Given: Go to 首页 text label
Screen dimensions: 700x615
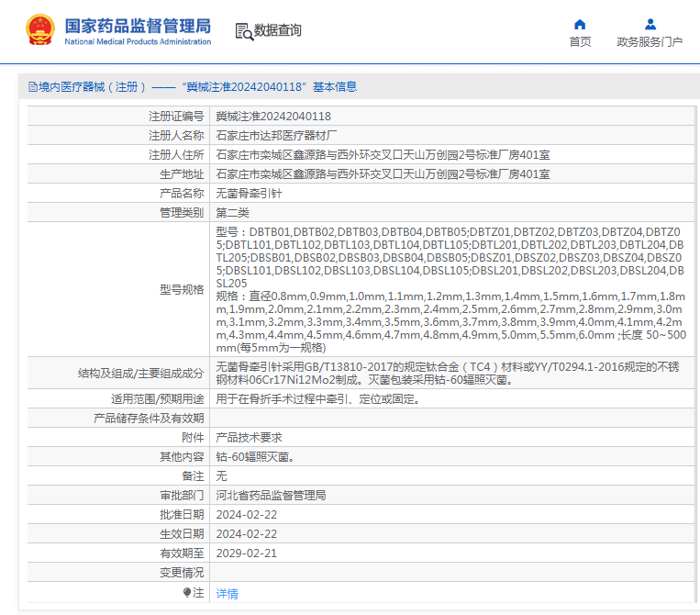Looking at the screenshot, I should 580,42.
